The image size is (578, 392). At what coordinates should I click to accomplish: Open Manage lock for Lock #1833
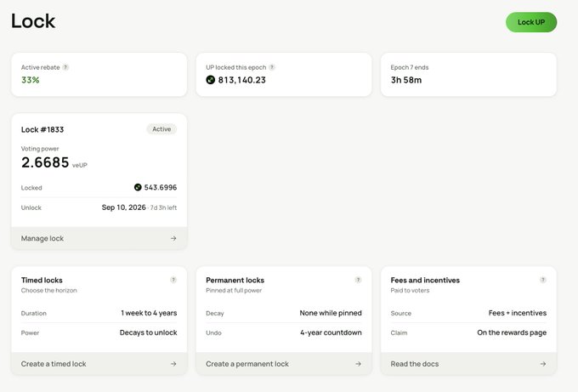pos(99,238)
